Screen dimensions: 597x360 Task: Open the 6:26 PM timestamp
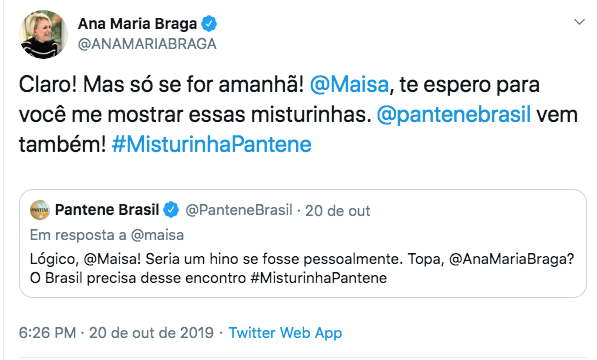click(x=48, y=333)
